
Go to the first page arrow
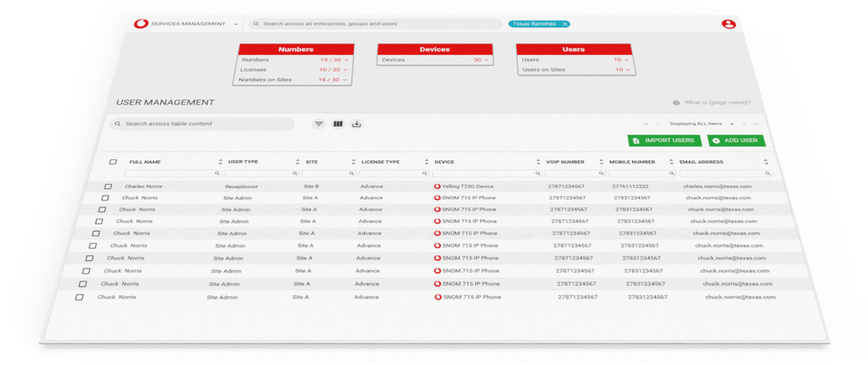tap(646, 124)
